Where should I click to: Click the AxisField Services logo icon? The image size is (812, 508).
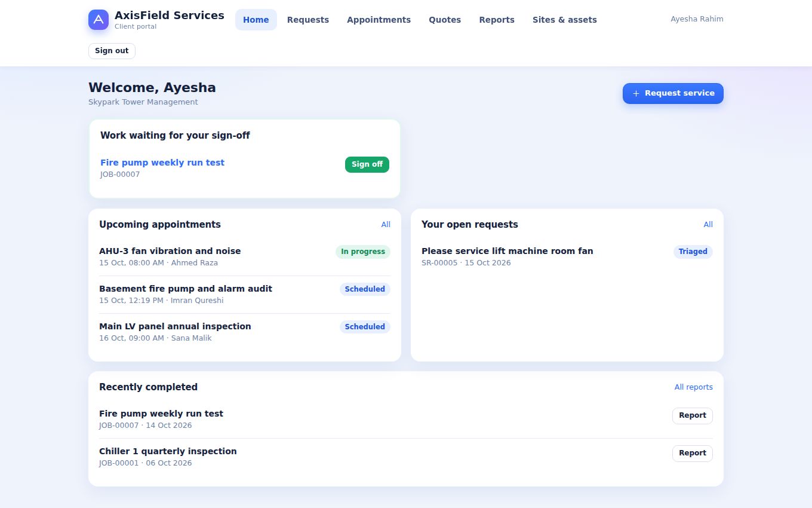99,20
